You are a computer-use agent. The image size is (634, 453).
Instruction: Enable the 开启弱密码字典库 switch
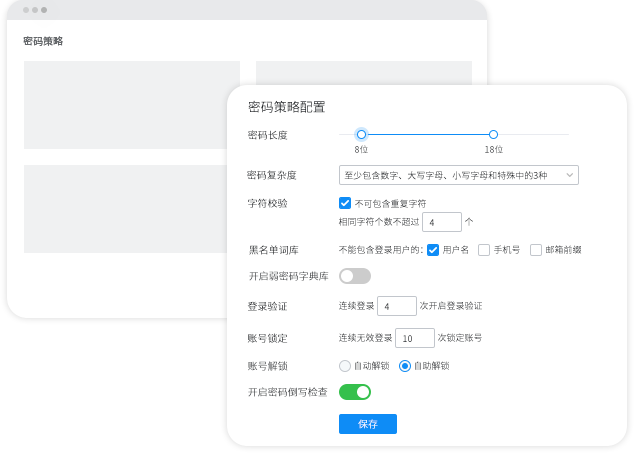click(x=355, y=276)
